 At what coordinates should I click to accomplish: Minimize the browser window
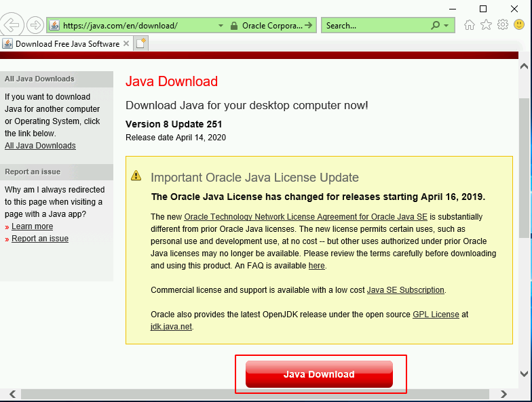[452, 9]
